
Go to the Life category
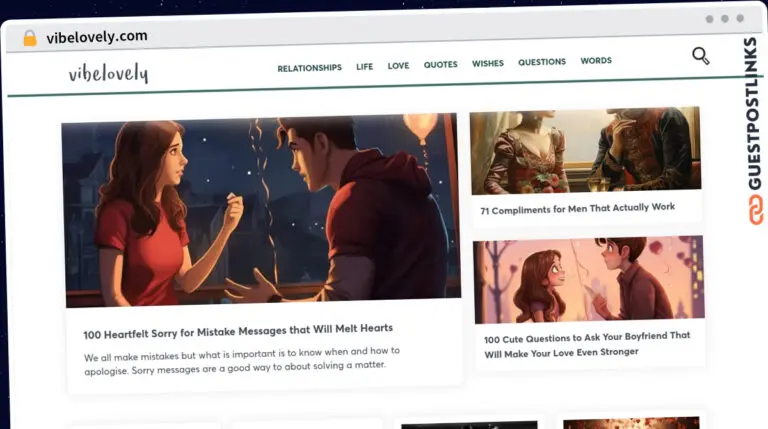364,67
